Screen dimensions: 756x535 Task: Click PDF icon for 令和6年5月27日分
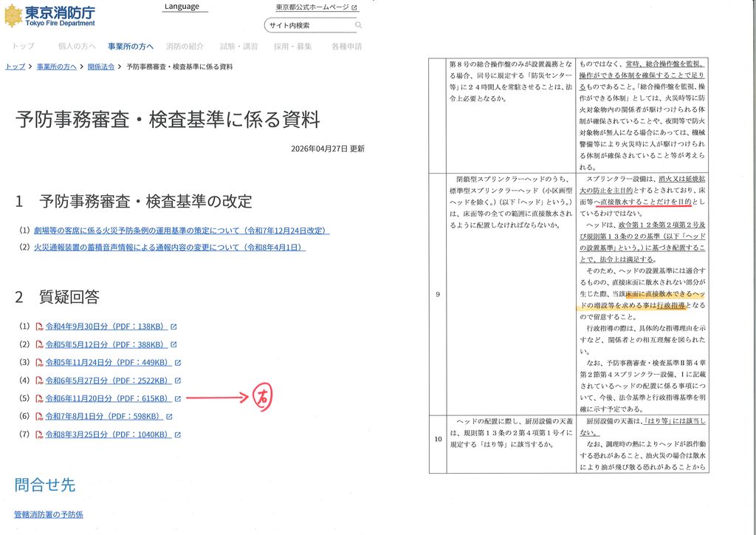40,381
